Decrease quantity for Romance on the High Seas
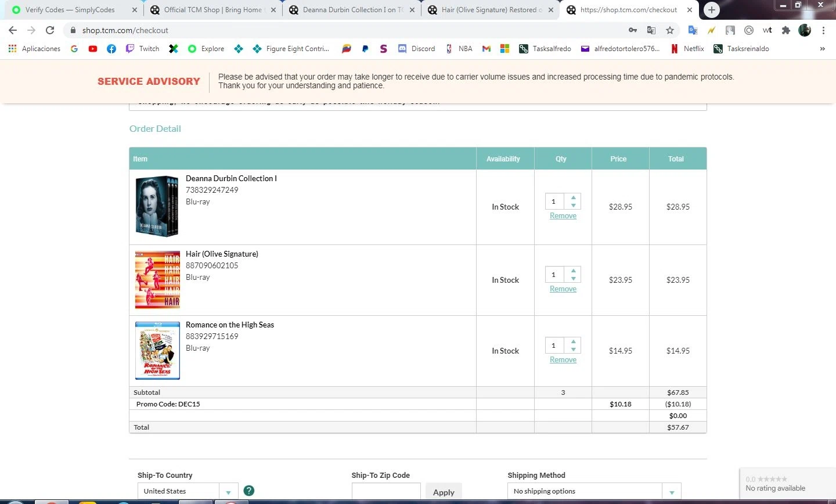Viewport: 836px width, 504px height. click(x=573, y=350)
